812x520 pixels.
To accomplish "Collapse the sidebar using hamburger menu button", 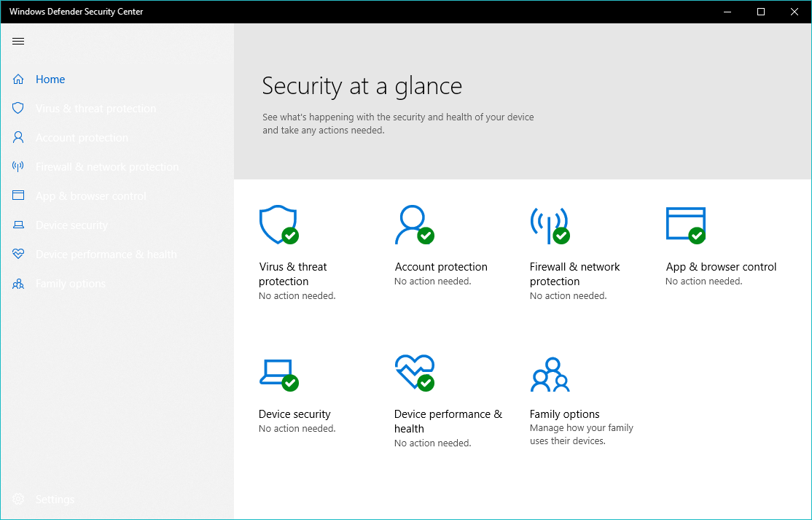I will [x=18, y=42].
